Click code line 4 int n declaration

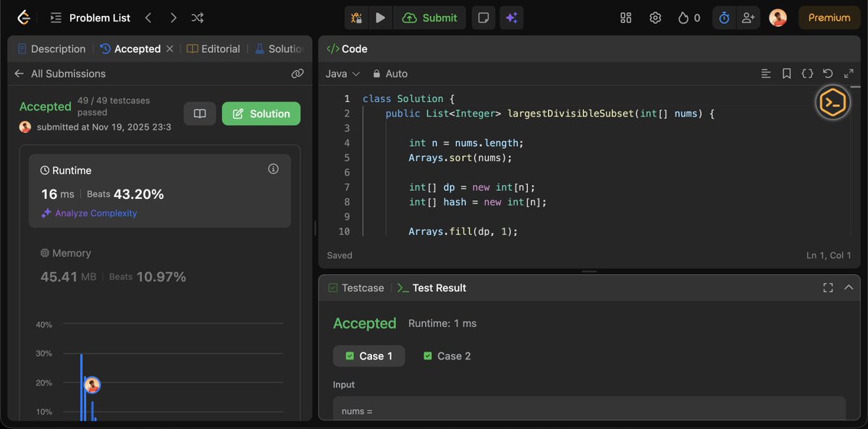[466, 143]
